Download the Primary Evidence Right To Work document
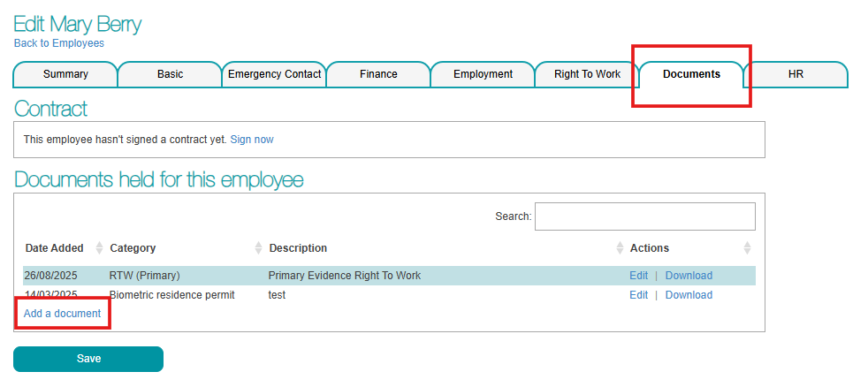868x387 pixels. tap(689, 276)
